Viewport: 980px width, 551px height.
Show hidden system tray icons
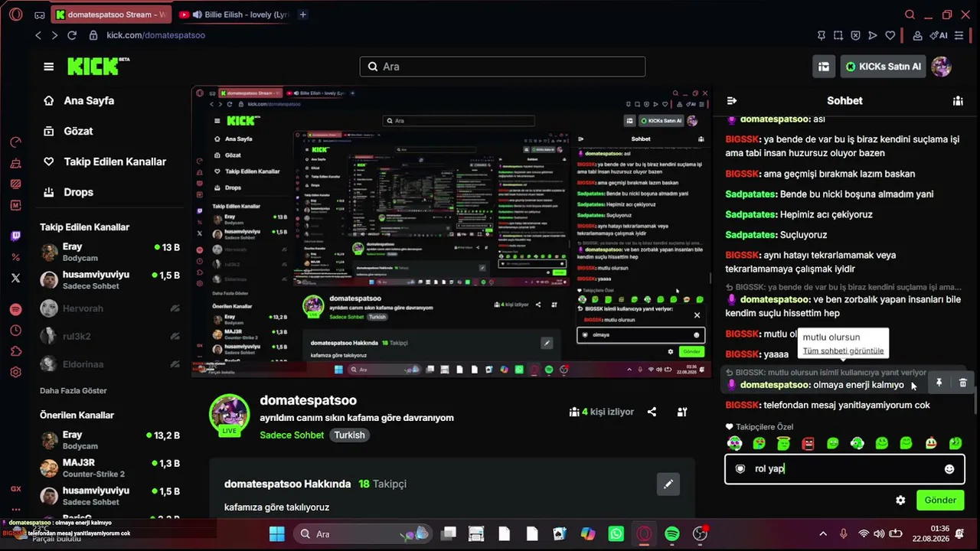pos(823,534)
